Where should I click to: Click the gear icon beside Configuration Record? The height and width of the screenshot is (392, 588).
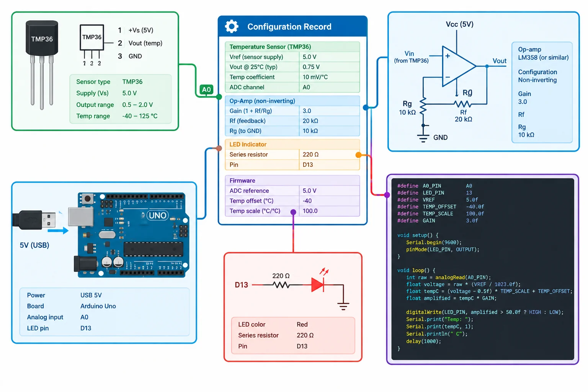point(232,26)
